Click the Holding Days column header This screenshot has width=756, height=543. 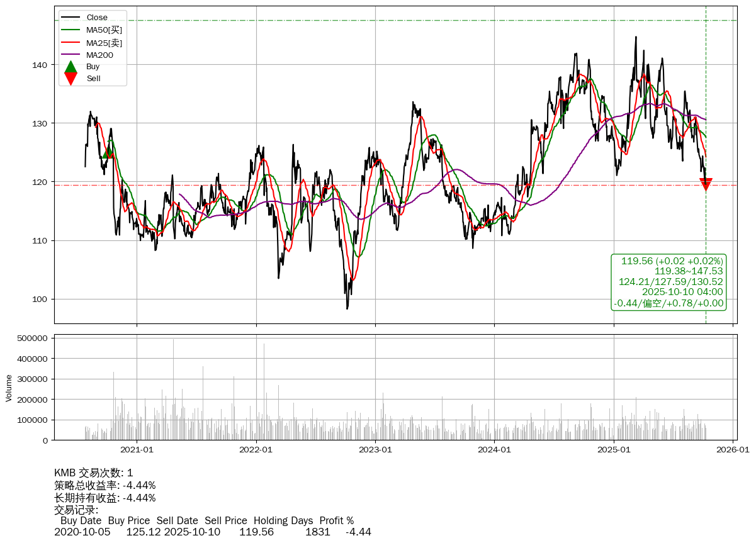click(283, 521)
